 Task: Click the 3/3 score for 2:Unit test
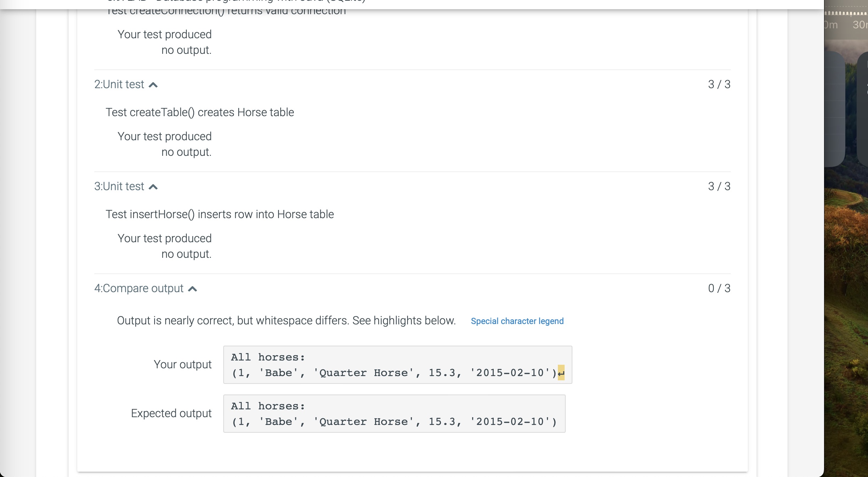[719, 84]
